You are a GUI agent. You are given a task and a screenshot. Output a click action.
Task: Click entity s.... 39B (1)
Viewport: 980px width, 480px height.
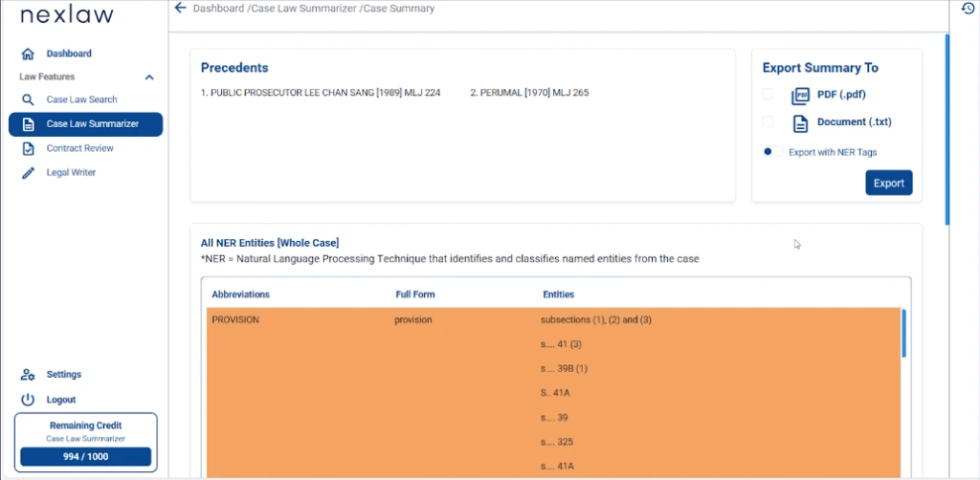(x=565, y=369)
